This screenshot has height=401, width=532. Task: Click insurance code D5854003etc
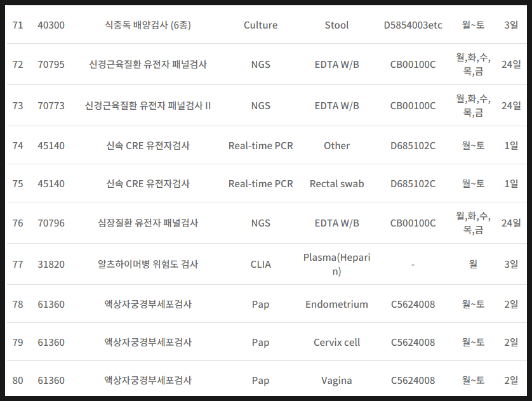tap(413, 25)
